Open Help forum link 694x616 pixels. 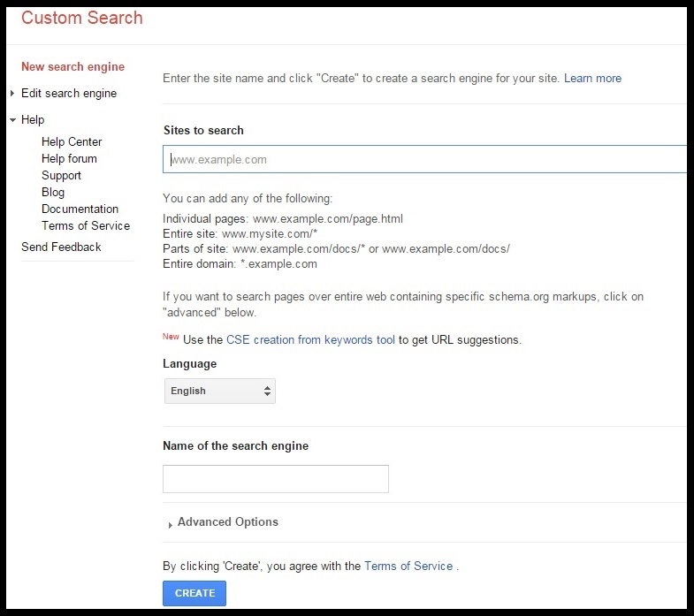click(x=69, y=158)
